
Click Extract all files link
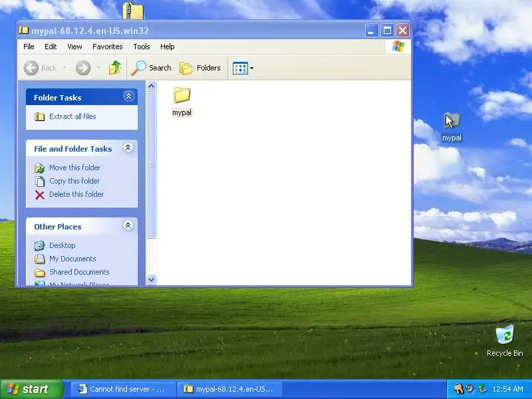tap(72, 116)
